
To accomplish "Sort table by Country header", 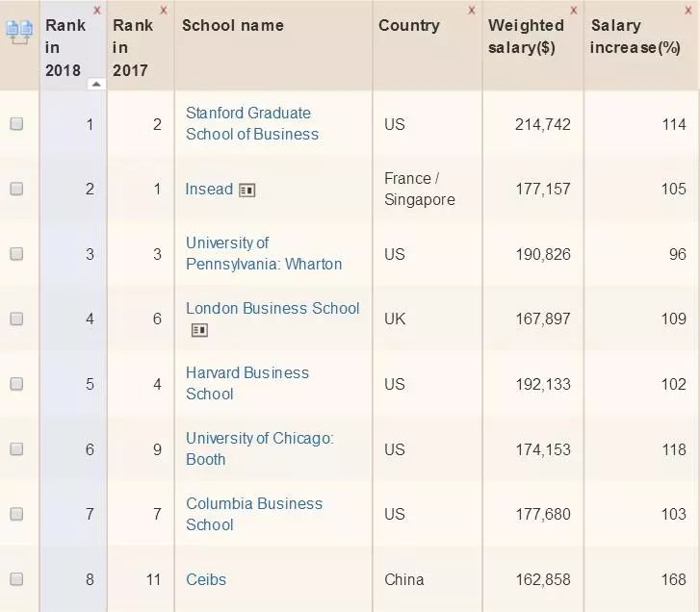I will [x=408, y=25].
